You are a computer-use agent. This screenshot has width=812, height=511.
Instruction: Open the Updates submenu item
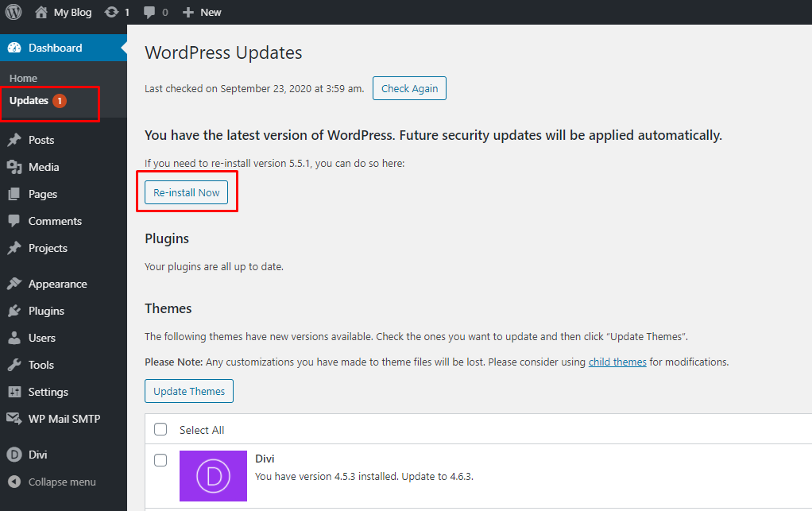point(29,100)
